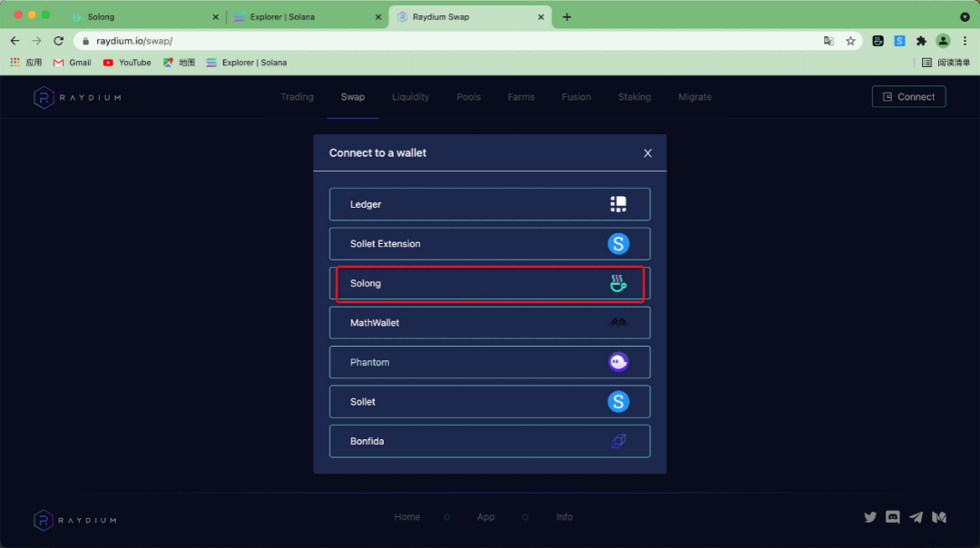This screenshot has height=548, width=980.
Task: Connect with Phantom wallet
Action: 489,362
